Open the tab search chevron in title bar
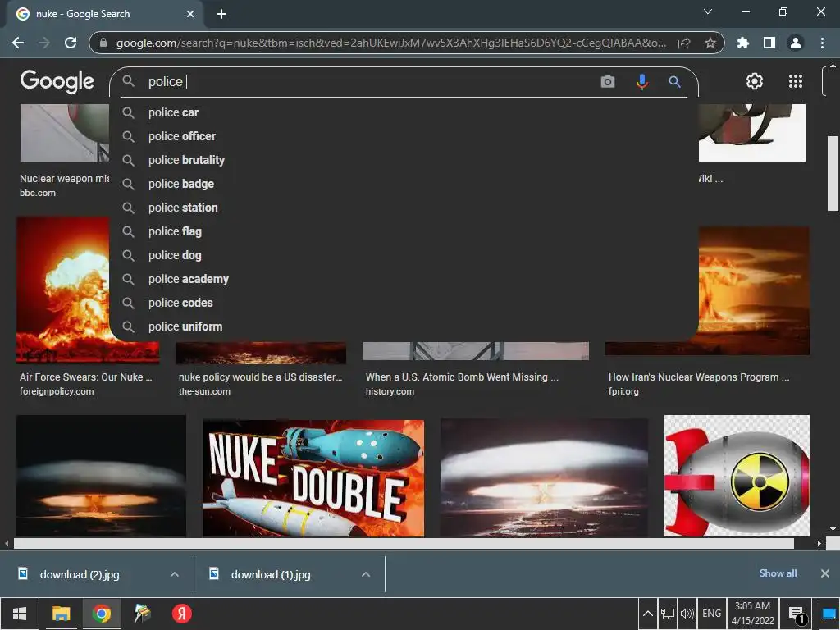Image resolution: width=840 pixels, height=630 pixels. [x=708, y=11]
